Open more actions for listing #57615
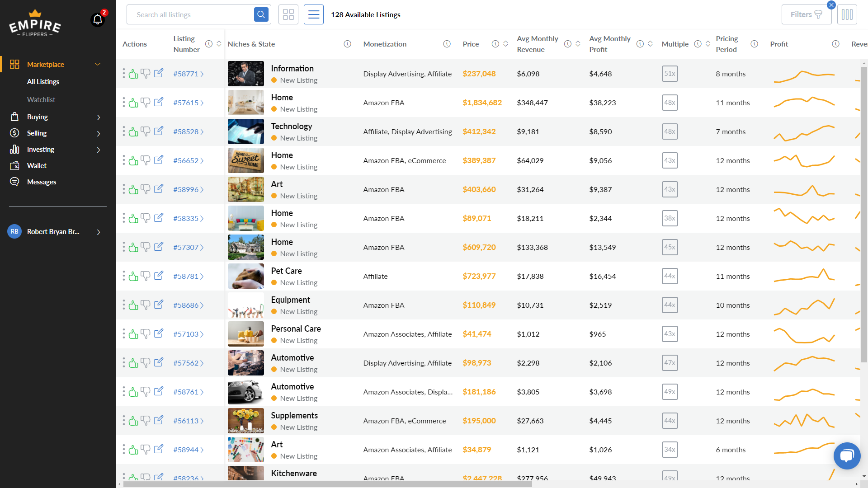Viewport: 868px width, 488px height. [x=123, y=103]
